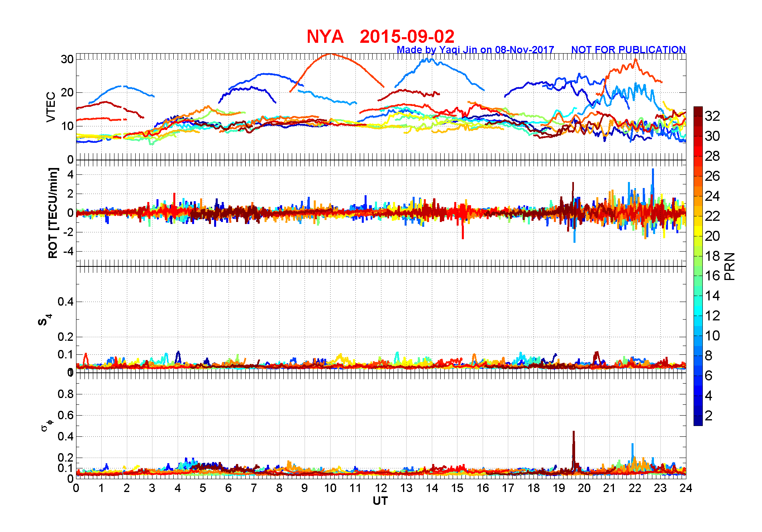Click the "VTEC" y-axis label
The width and height of the screenshot is (762, 532).
pyautogui.click(x=51, y=107)
